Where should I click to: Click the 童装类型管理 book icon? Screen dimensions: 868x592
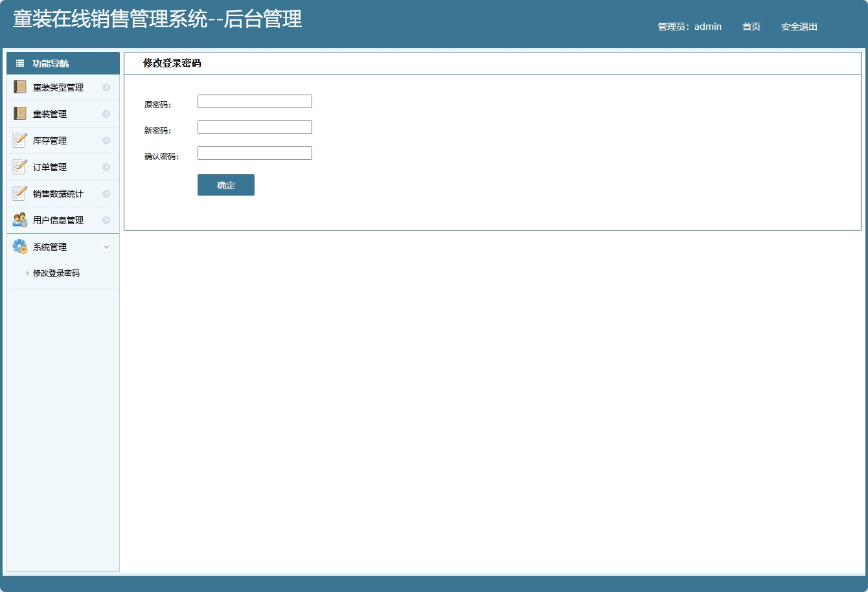pos(19,86)
